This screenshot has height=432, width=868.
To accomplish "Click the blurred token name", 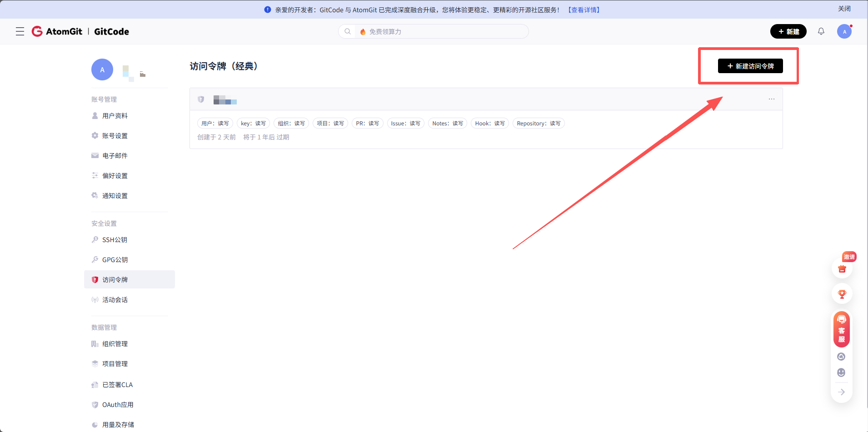I will 225,99.
